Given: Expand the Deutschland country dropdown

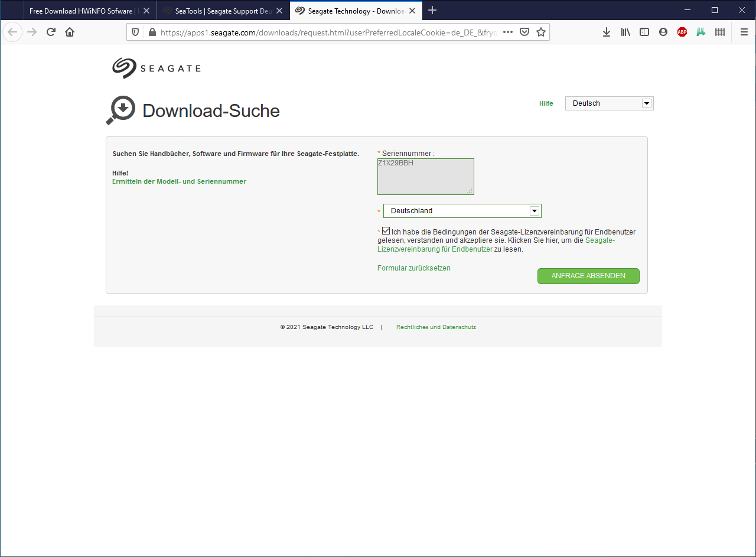Looking at the screenshot, I should point(462,211).
